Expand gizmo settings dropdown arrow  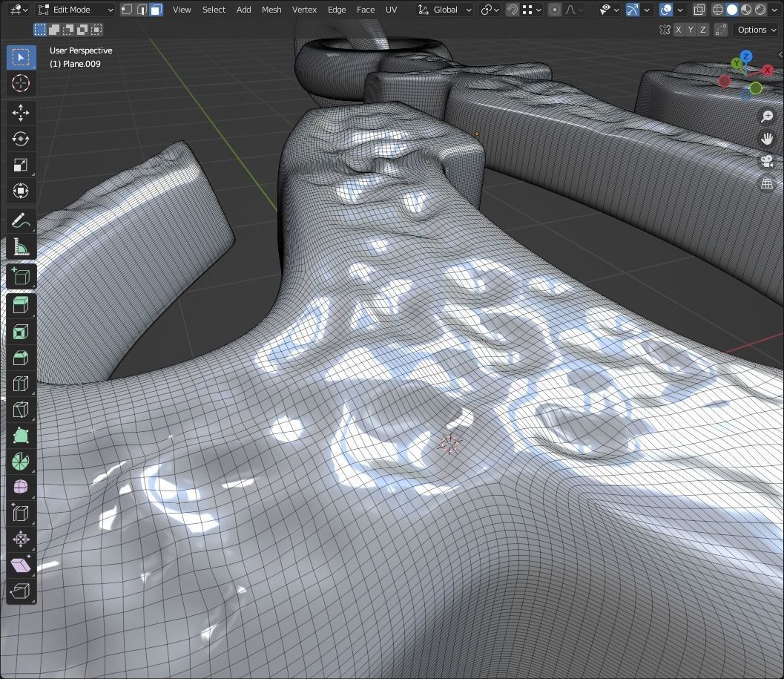[x=647, y=10]
